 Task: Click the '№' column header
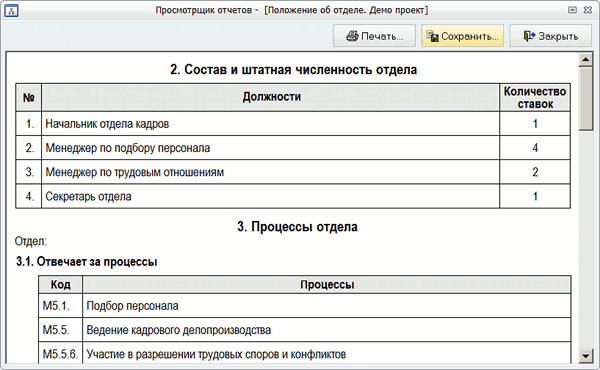point(29,98)
